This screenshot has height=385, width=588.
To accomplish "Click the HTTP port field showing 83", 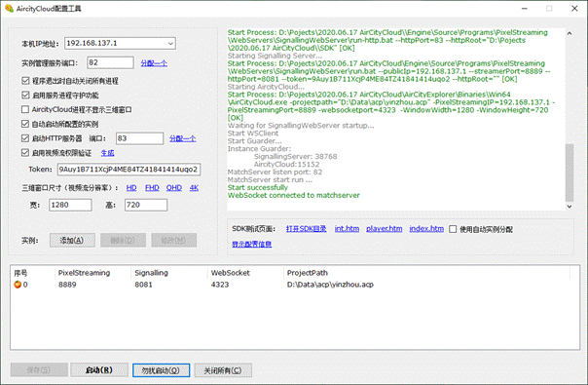I will click(x=139, y=138).
